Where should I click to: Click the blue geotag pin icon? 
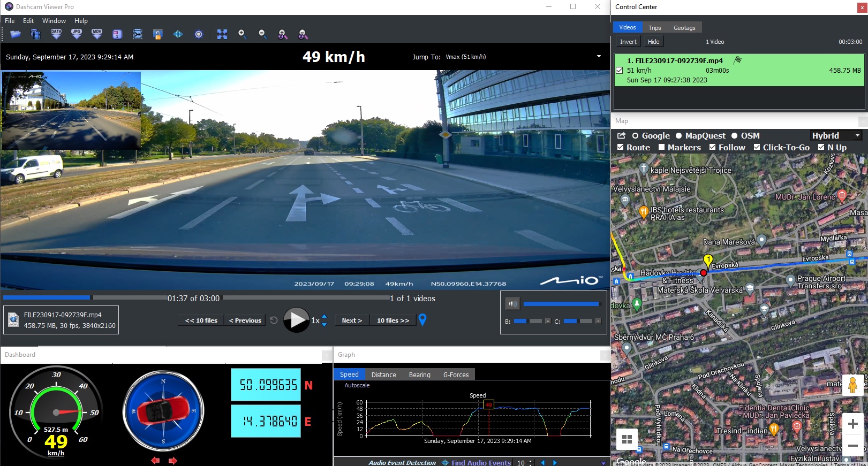[422, 320]
